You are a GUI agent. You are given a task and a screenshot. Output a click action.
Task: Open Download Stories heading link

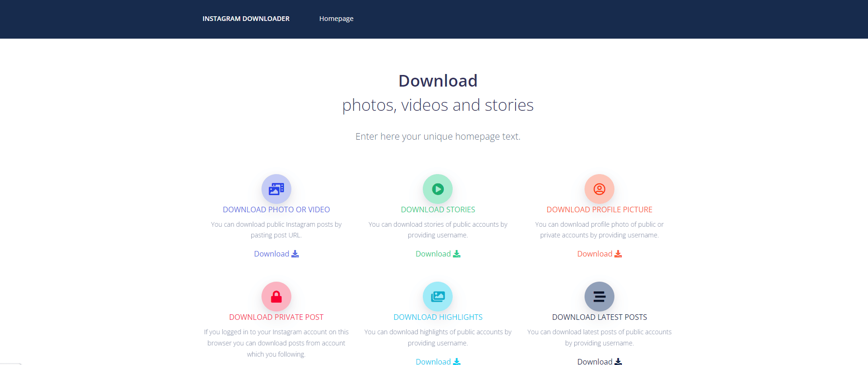[x=438, y=210]
